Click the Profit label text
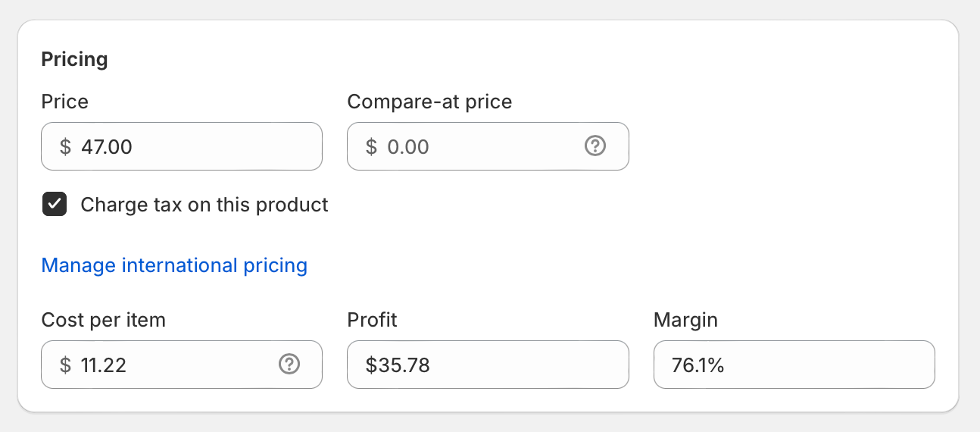Viewport: 980px width, 432px height. click(x=372, y=320)
